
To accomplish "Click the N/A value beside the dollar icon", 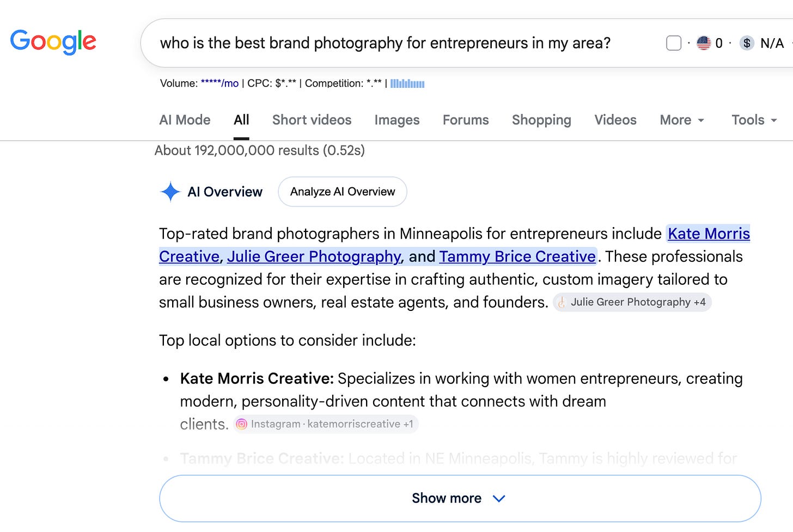I will (x=772, y=43).
